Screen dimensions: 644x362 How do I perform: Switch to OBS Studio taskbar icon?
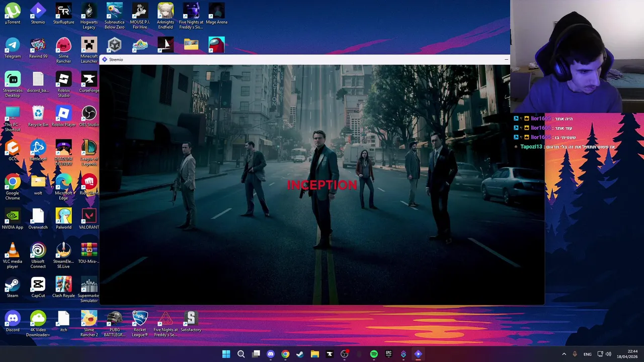(344, 354)
